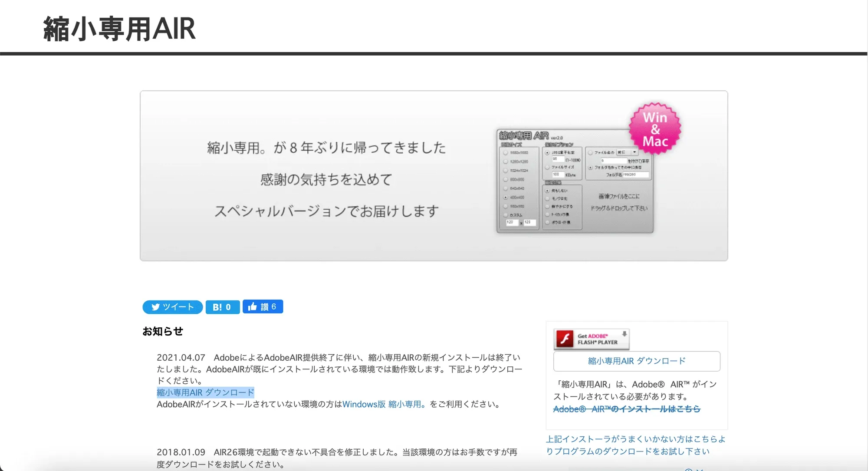868x471 pixels.
Task: Click the Get Adobe Flash Player badge
Action: (x=592, y=339)
